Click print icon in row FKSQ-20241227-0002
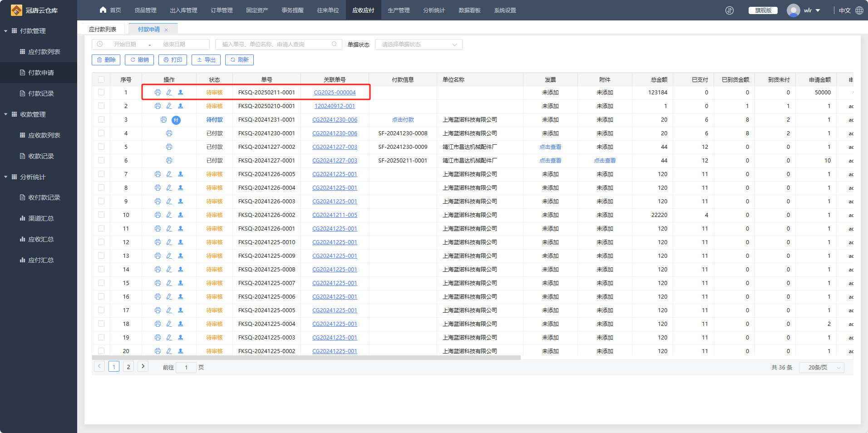 click(169, 147)
